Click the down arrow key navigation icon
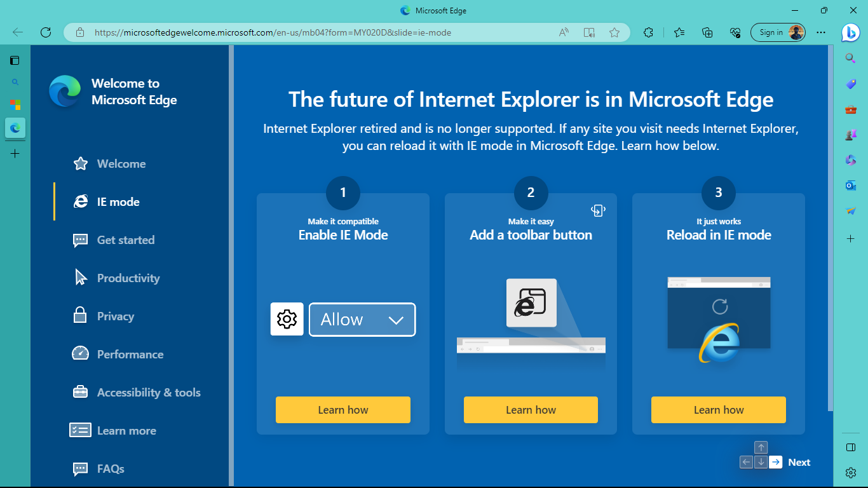This screenshot has width=868, height=488. click(761, 463)
